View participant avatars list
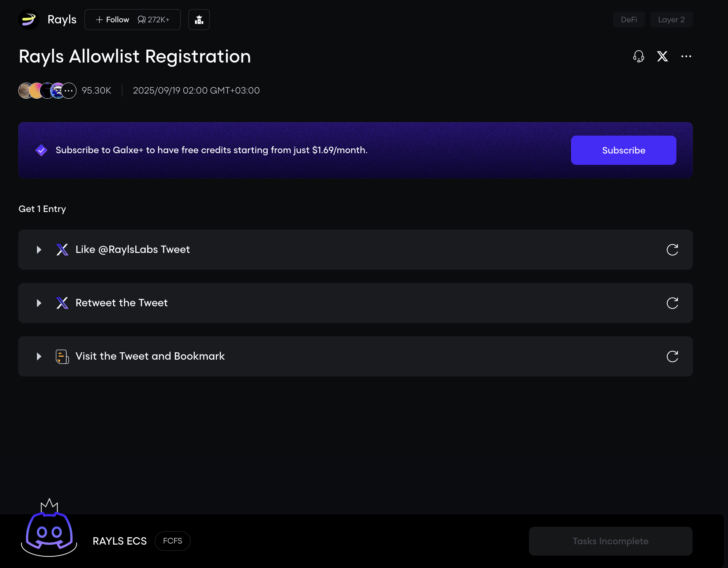The height and width of the screenshot is (568, 728). pos(48,91)
